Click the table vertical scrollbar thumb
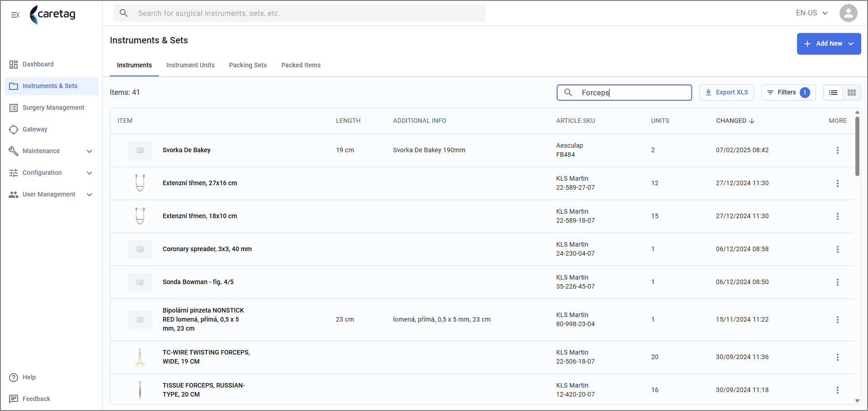 click(857, 146)
